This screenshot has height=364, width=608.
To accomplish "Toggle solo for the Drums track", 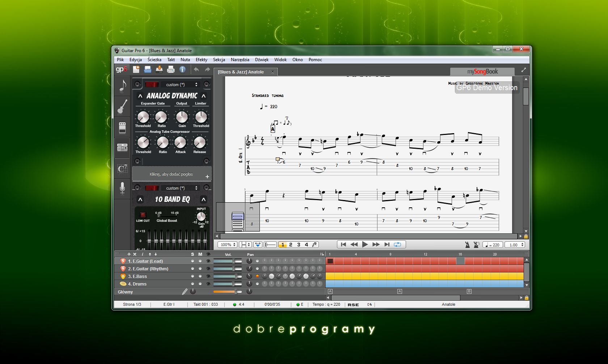I will pyautogui.click(x=193, y=284).
